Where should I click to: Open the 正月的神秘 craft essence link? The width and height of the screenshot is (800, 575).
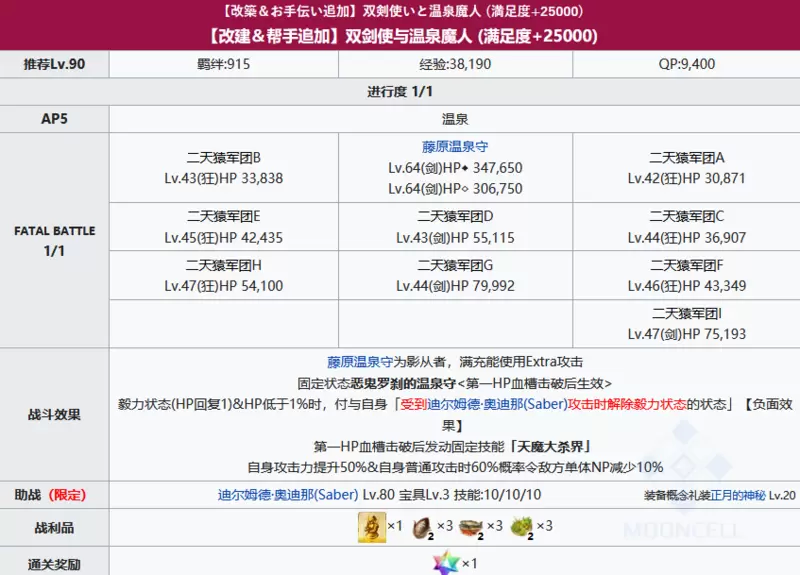738,495
